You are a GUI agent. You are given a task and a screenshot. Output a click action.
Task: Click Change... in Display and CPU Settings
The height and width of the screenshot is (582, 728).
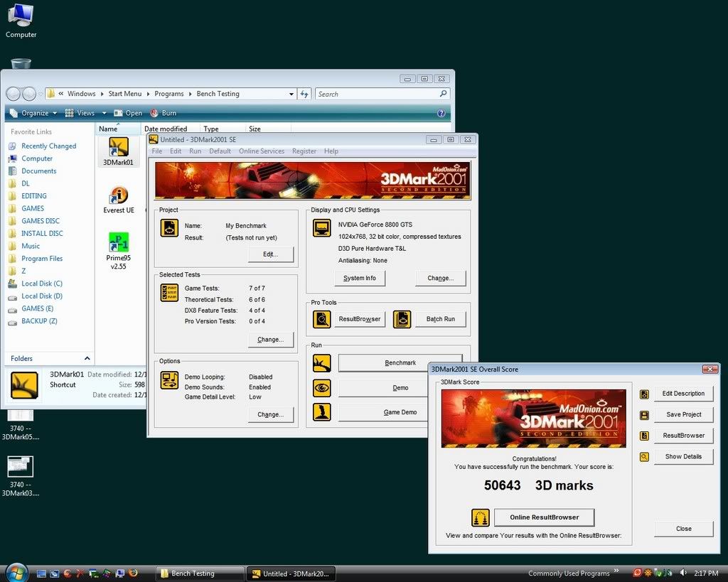(x=441, y=278)
